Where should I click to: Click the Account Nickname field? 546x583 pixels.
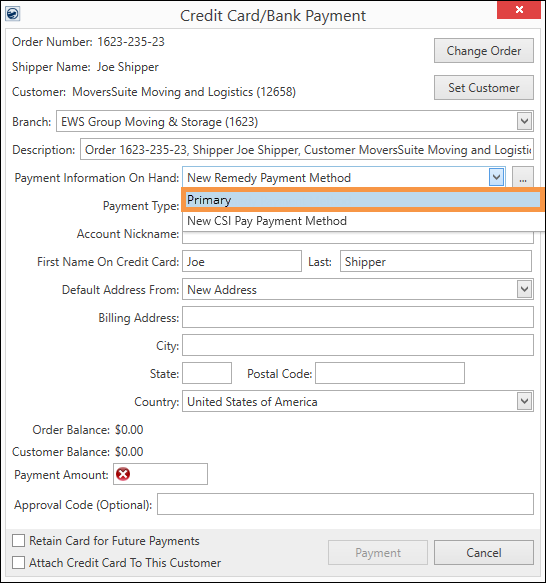coord(358,237)
